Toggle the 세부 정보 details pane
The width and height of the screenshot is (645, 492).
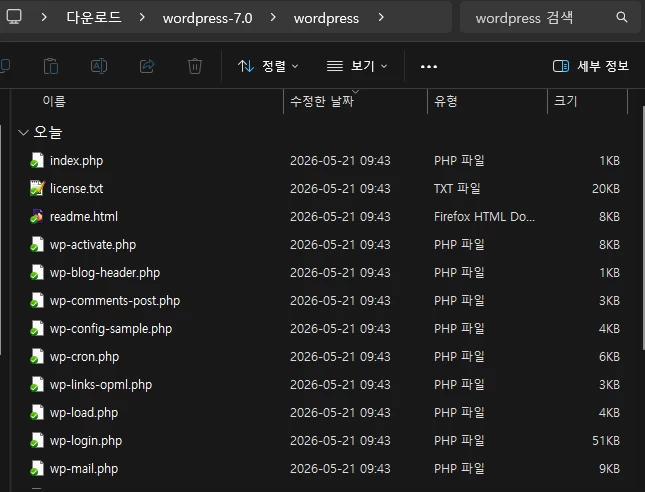pos(591,66)
